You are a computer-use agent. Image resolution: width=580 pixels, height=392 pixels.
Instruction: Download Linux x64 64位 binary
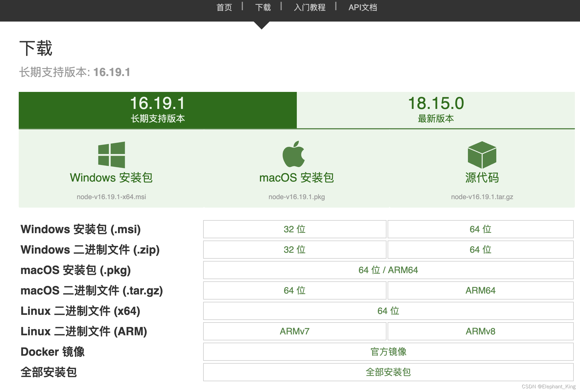coord(388,311)
